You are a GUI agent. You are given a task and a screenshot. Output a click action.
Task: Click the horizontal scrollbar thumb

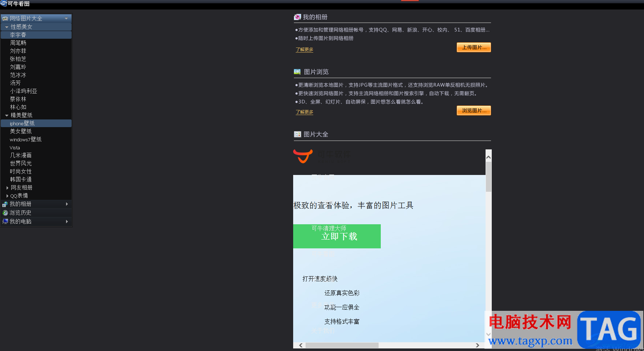coord(342,345)
